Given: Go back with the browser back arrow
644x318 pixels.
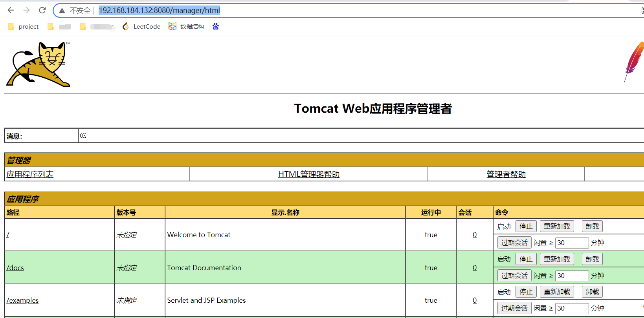Looking at the screenshot, I should click(x=11, y=10).
